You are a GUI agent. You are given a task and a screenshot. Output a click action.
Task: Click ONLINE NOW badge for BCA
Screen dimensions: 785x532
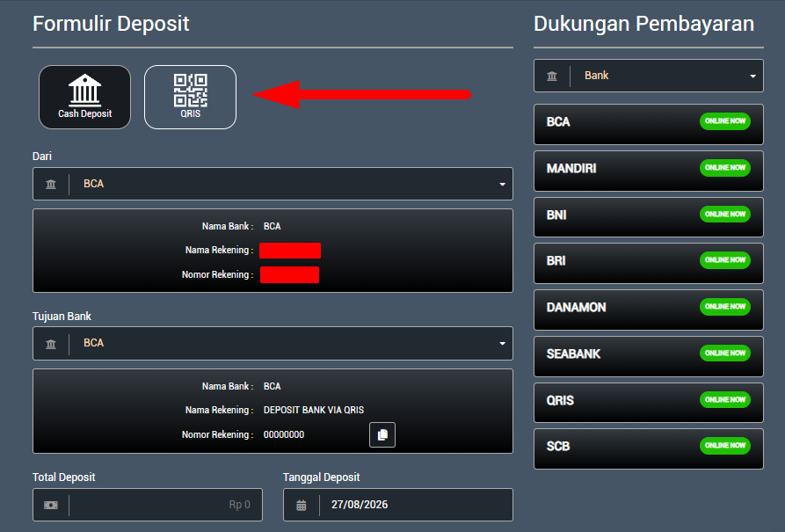pos(725,121)
